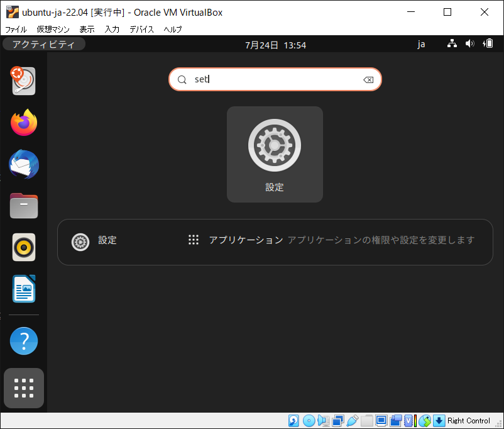Screen dimensions: 504x429
Task: Click VirtualBox USB devices status icon
Action: click(x=353, y=421)
